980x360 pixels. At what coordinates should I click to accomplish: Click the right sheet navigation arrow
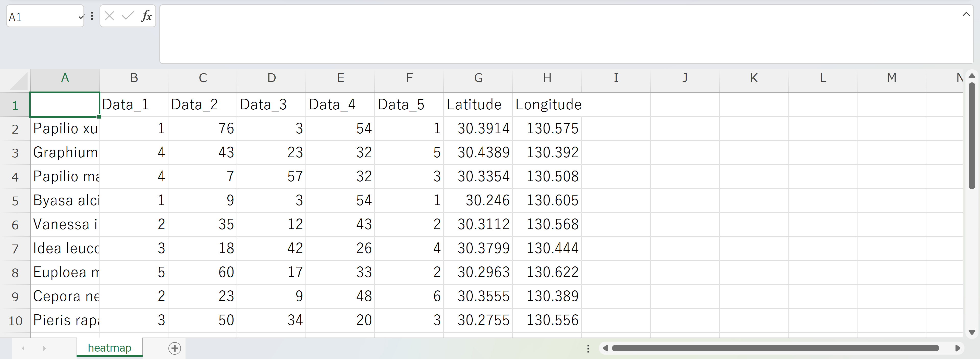coord(44,348)
